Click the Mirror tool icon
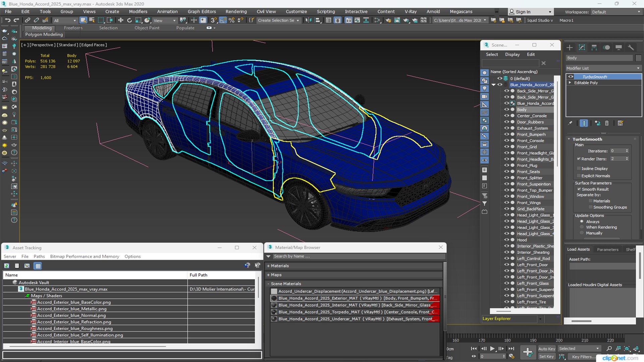644x362 pixels. 308,20
